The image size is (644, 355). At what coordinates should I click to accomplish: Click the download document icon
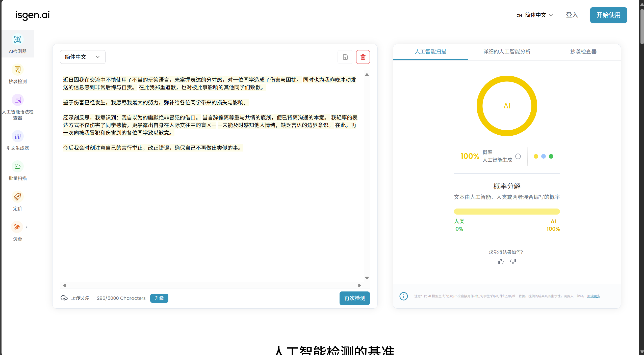pos(345,57)
